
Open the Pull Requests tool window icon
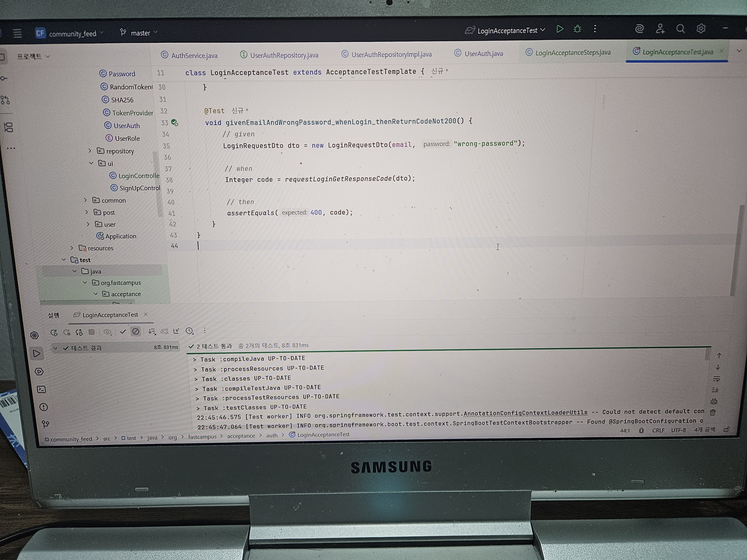tap(5, 100)
